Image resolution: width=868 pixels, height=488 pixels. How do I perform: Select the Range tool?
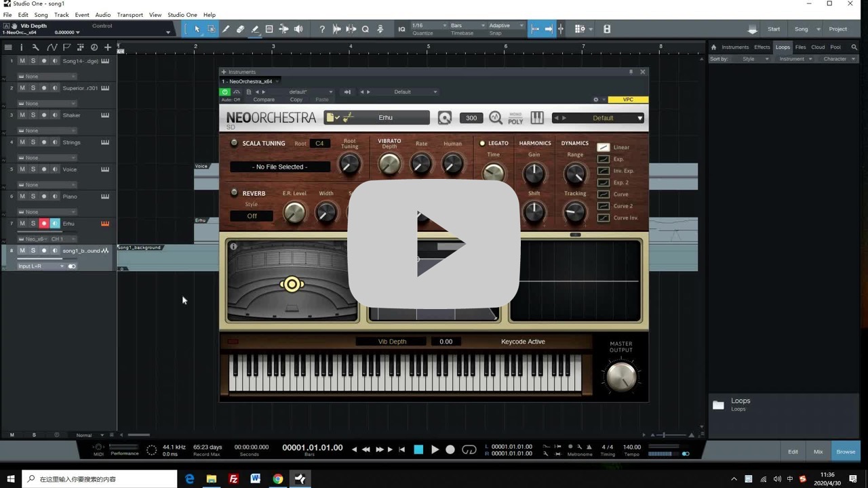coord(212,29)
